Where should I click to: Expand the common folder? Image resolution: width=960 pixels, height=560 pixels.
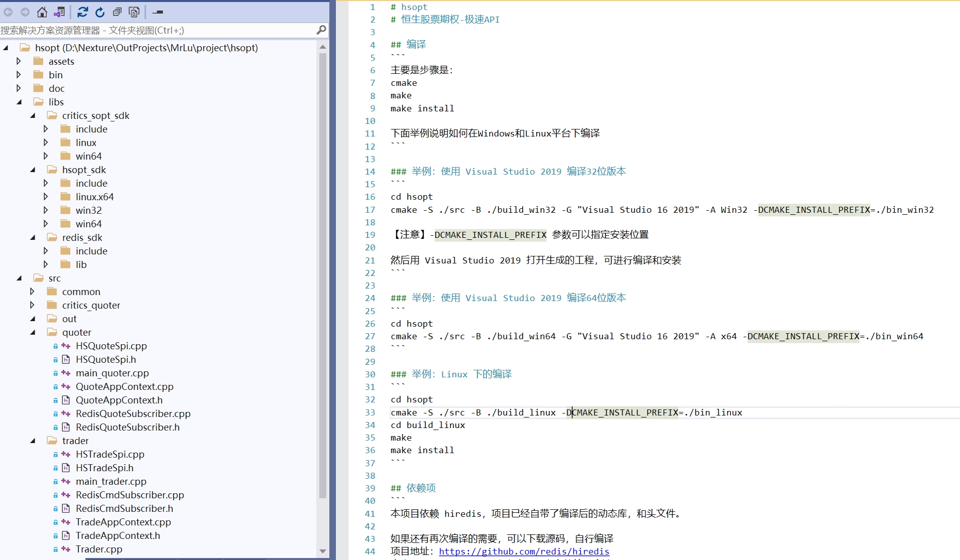(32, 292)
